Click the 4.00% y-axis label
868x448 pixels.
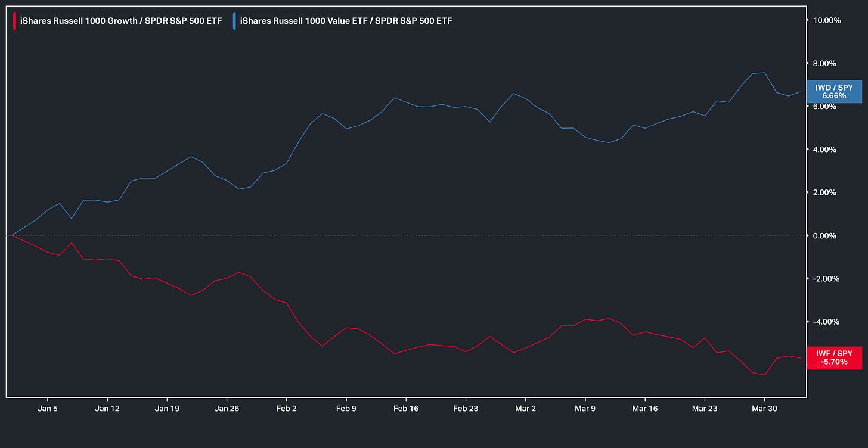tap(824, 150)
